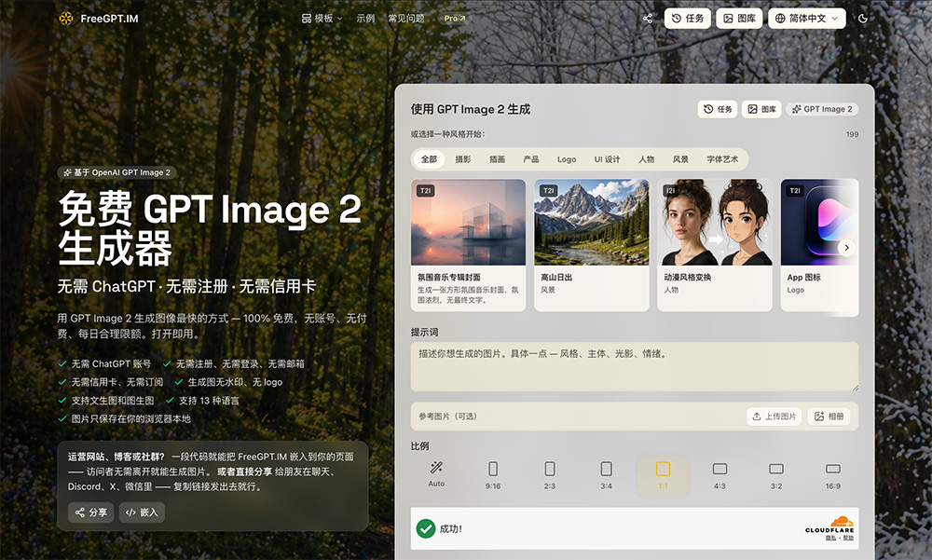Click the 基于 OpenAI GPT Image 2 badge
The height and width of the screenshot is (560, 932).
point(117,172)
